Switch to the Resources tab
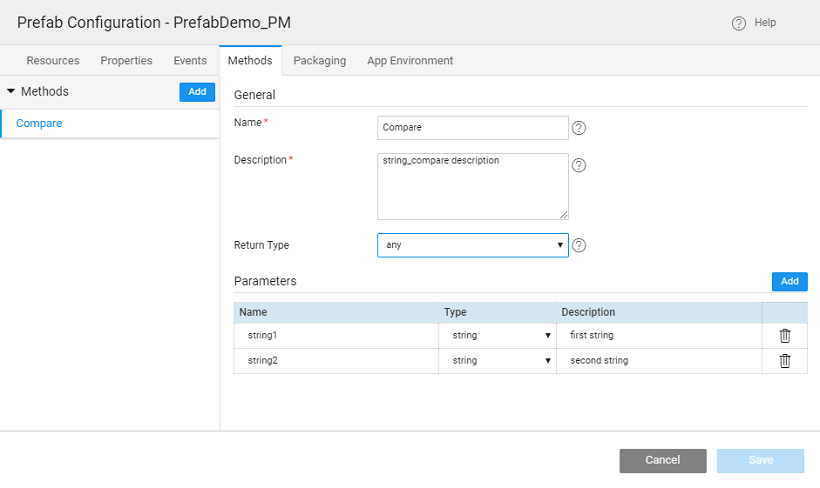The height and width of the screenshot is (488, 820). tap(53, 60)
